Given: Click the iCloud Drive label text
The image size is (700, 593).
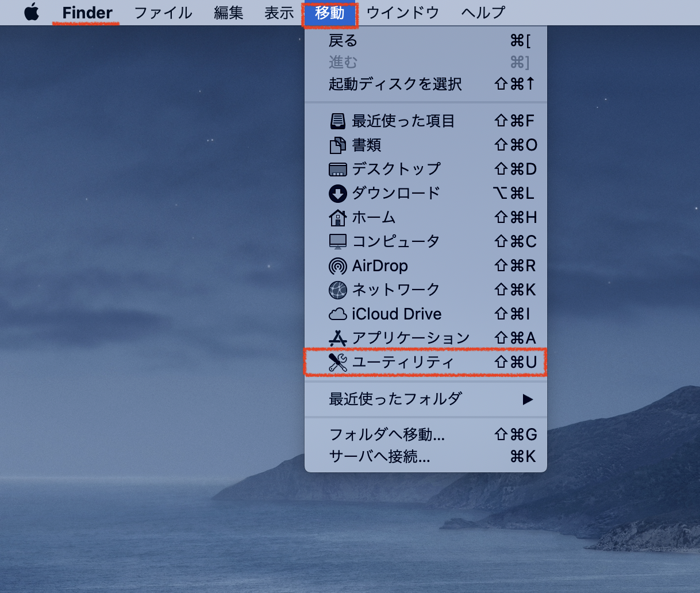Looking at the screenshot, I should click(x=397, y=314).
